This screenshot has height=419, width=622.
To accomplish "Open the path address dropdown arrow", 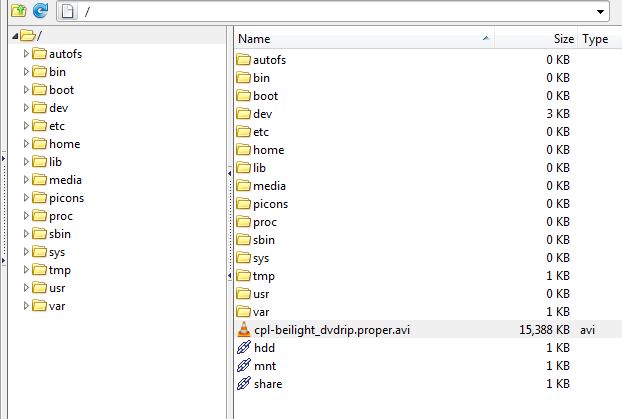I will point(600,11).
